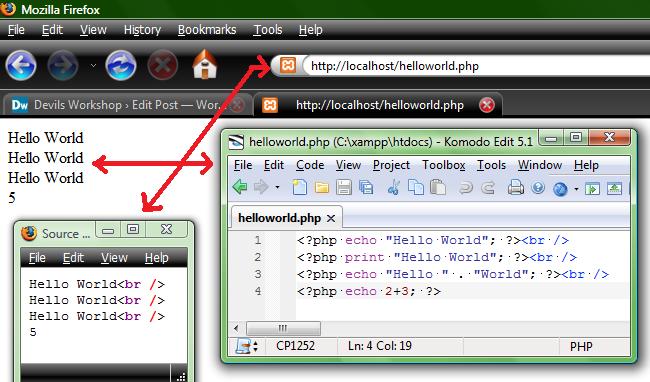The width and height of the screenshot is (650, 382).
Task: Expand dropdown beside Komodo browser preview globe
Action: (x=576, y=189)
